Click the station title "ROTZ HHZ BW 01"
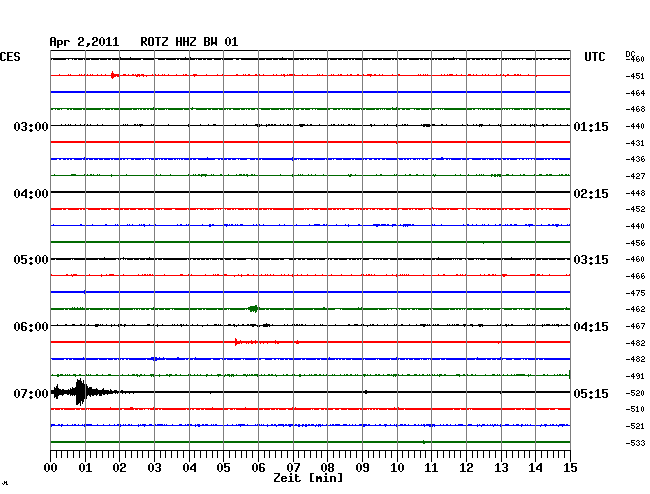Image resolution: width=650 pixels, height=494 pixels. pyautogui.click(x=189, y=42)
